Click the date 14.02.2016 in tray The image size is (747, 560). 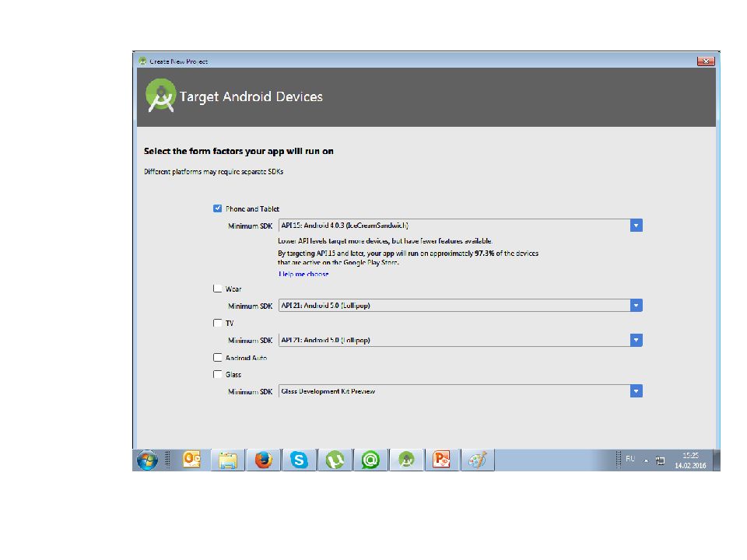[690, 466]
